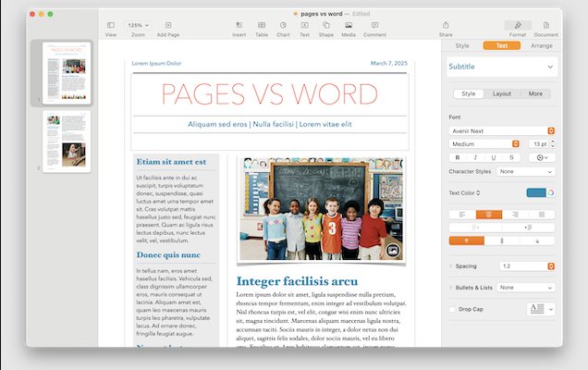Justify the text

pyautogui.click(x=542, y=215)
